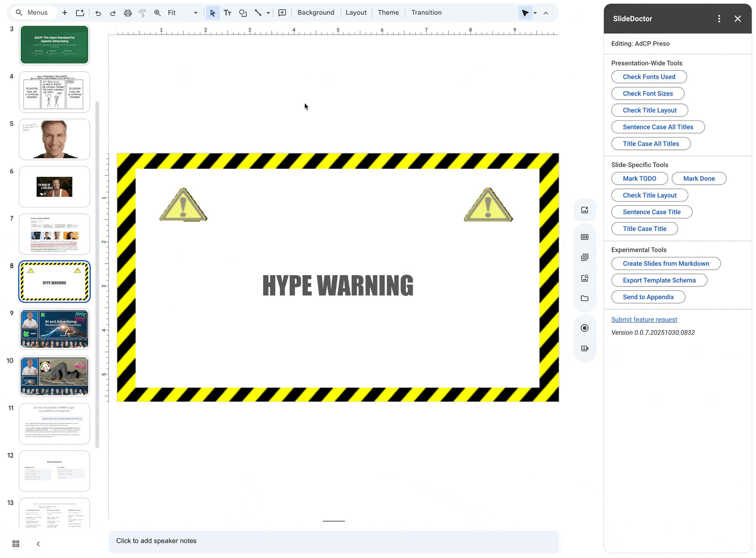Open the Theme menu
Viewport: 756px width, 558px height.
tap(388, 12)
